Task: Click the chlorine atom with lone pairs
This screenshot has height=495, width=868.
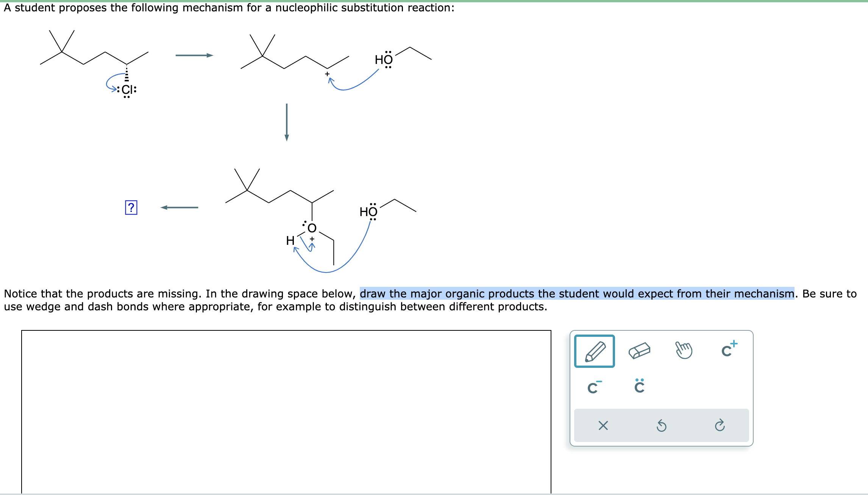Action: tap(128, 90)
